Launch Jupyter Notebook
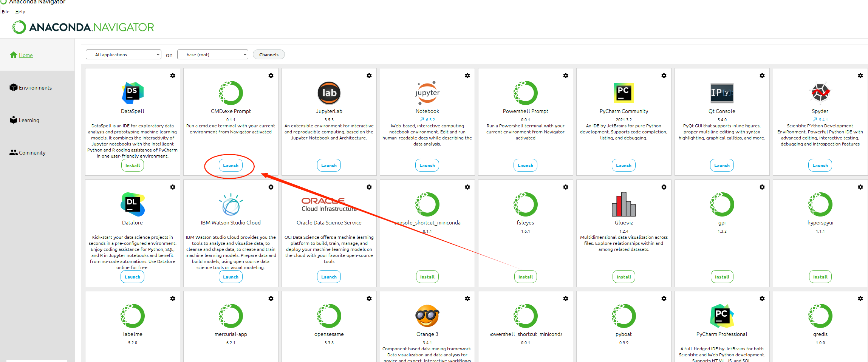Screen dimensions: 868x362 pyautogui.click(x=427, y=166)
